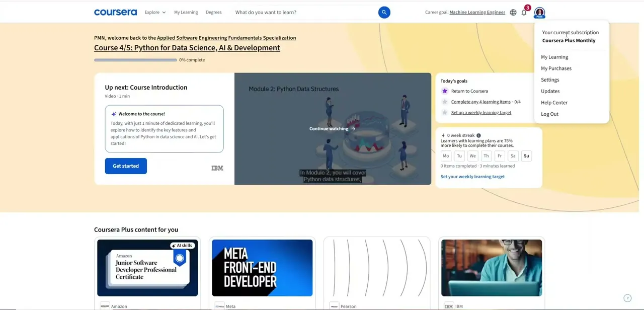The width and height of the screenshot is (644, 310).
Task: Click the Module 2: Python Data Structures title
Action: click(x=294, y=89)
